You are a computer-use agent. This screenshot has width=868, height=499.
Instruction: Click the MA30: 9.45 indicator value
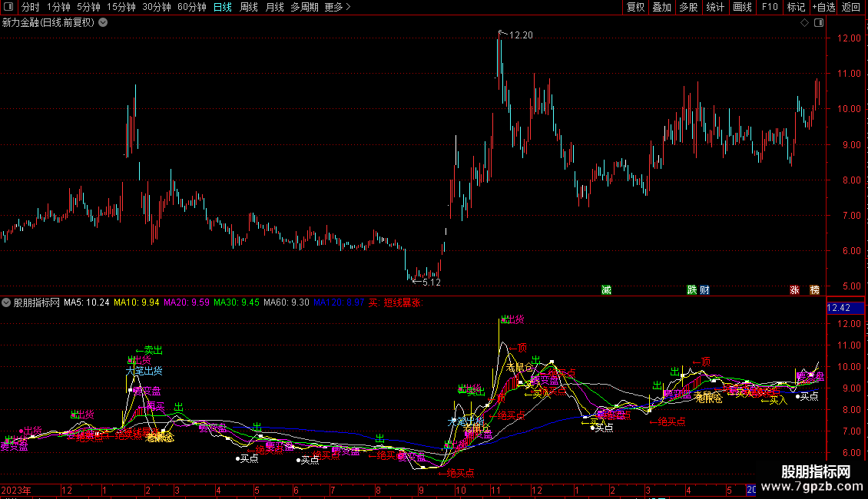tap(237, 302)
